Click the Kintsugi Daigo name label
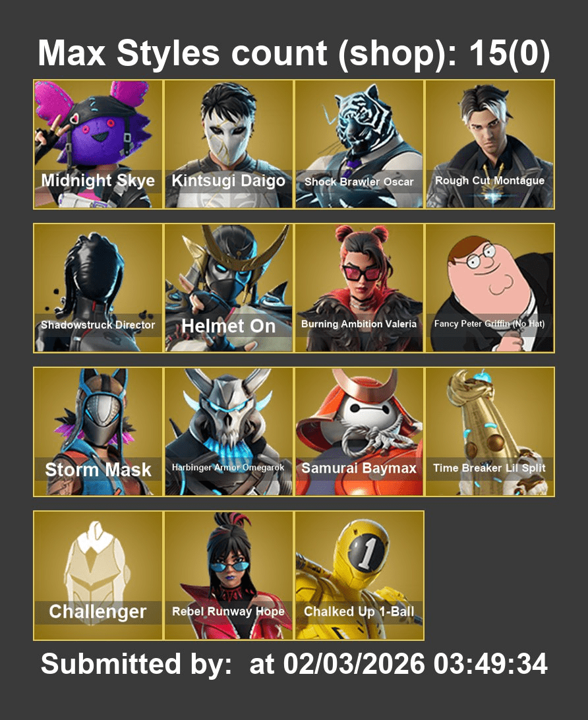Image resolution: width=588 pixels, height=720 pixels. [229, 181]
